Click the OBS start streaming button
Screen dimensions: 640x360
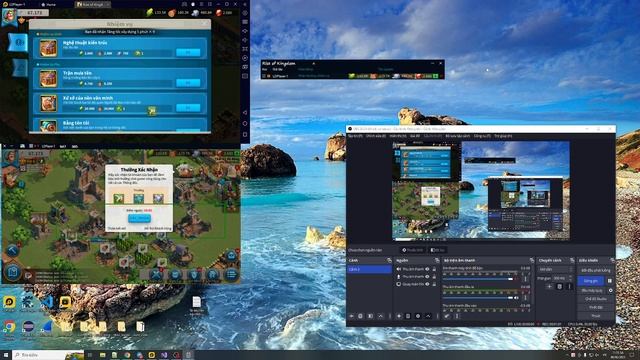click(596, 270)
